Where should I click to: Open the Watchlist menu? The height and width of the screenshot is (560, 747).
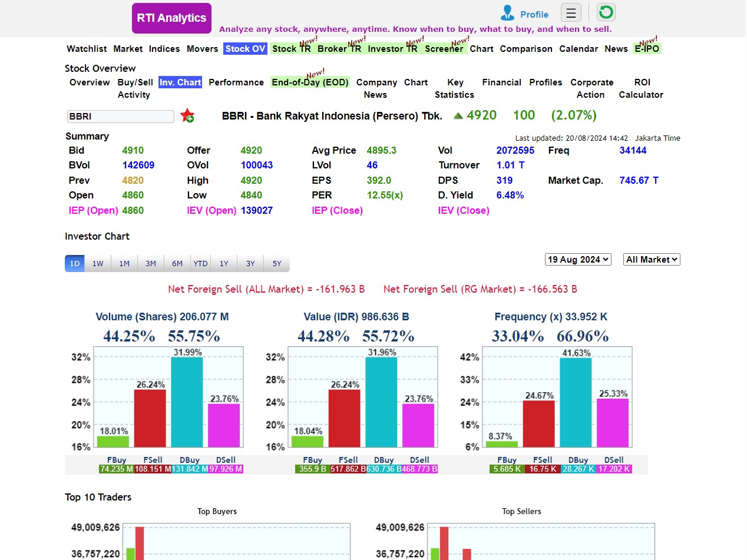point(87,49)
